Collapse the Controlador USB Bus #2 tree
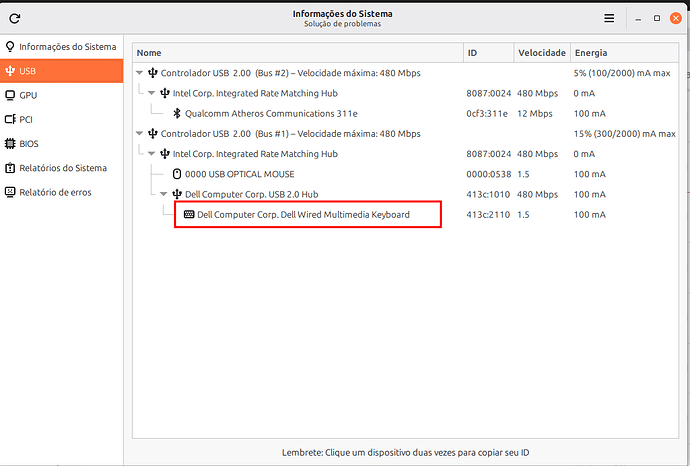Image resolution: width=690 pixels, height=466 pixels. point(140,73)
